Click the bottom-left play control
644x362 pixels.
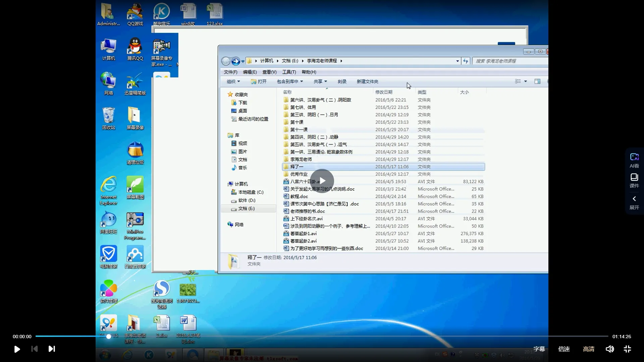pyautogui.click(x=17, y=349)
